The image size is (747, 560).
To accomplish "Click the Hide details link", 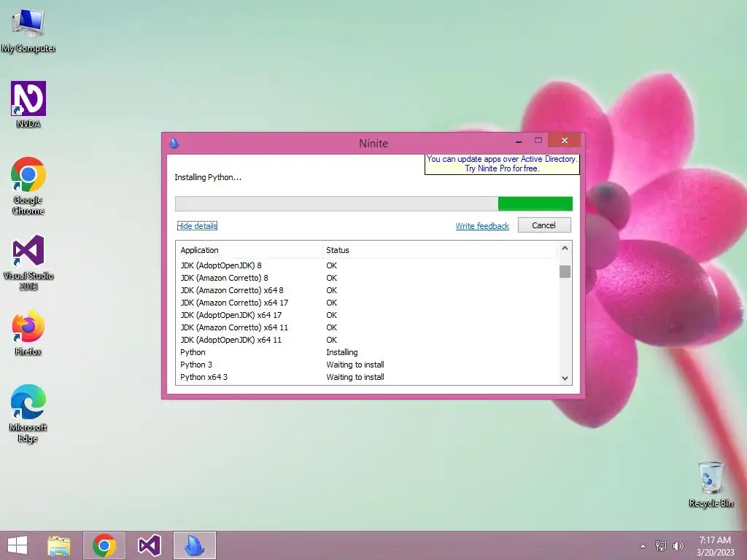I will [x=197, y=226].
